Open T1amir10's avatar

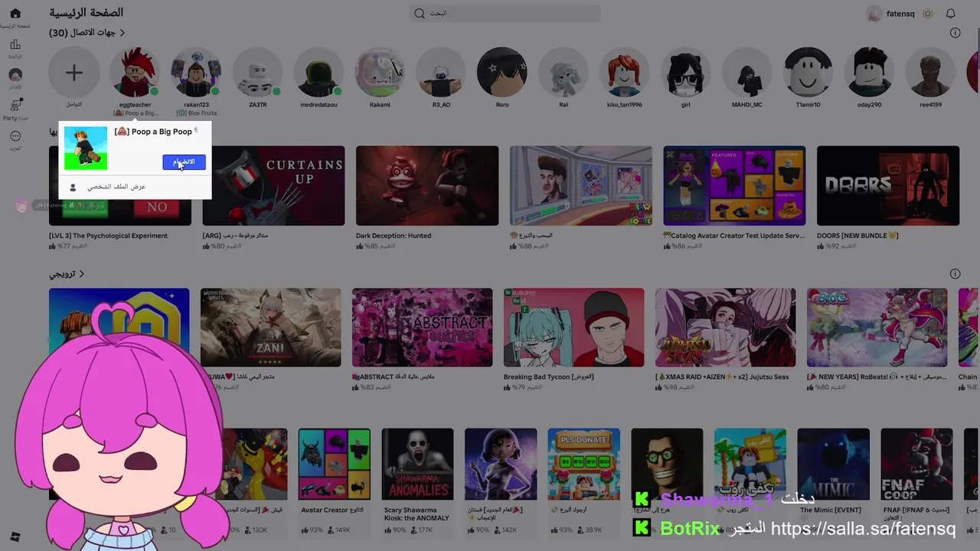coord(808,73)
